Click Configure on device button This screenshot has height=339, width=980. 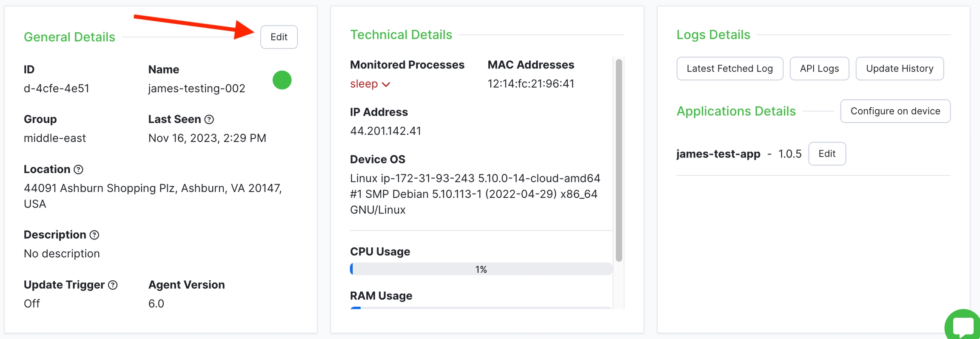[895, 111]
